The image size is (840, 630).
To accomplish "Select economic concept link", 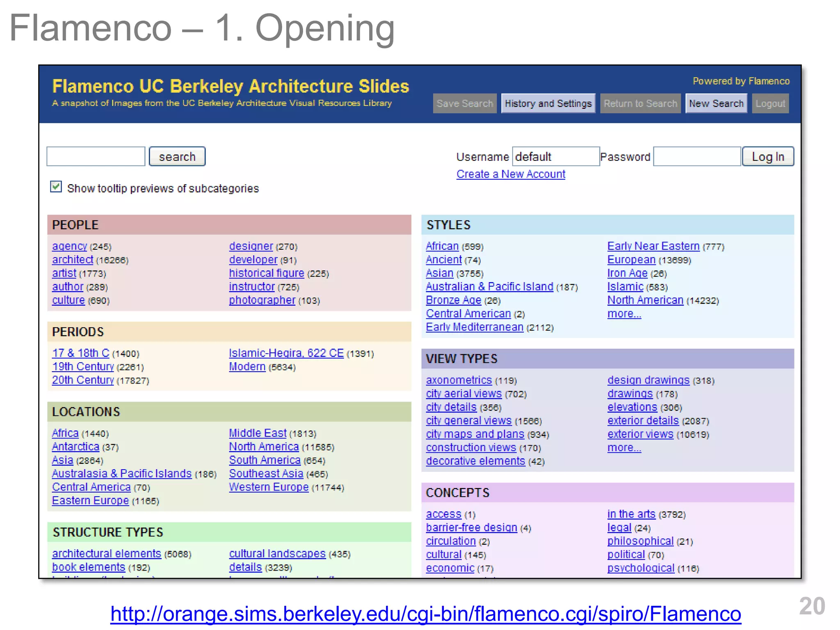I will (x=450, y=568).
